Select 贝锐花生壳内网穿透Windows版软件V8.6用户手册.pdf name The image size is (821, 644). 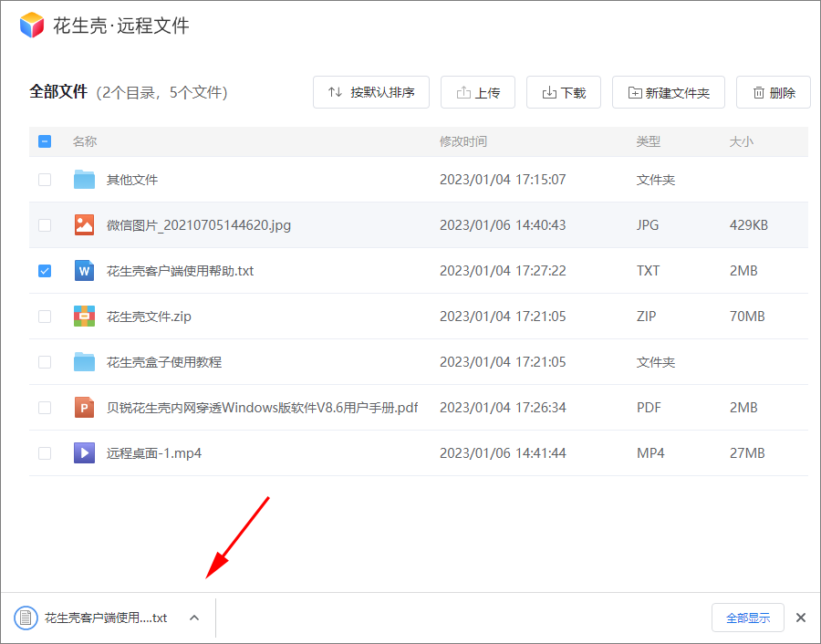pyautogui.click(x=263, y=408)
